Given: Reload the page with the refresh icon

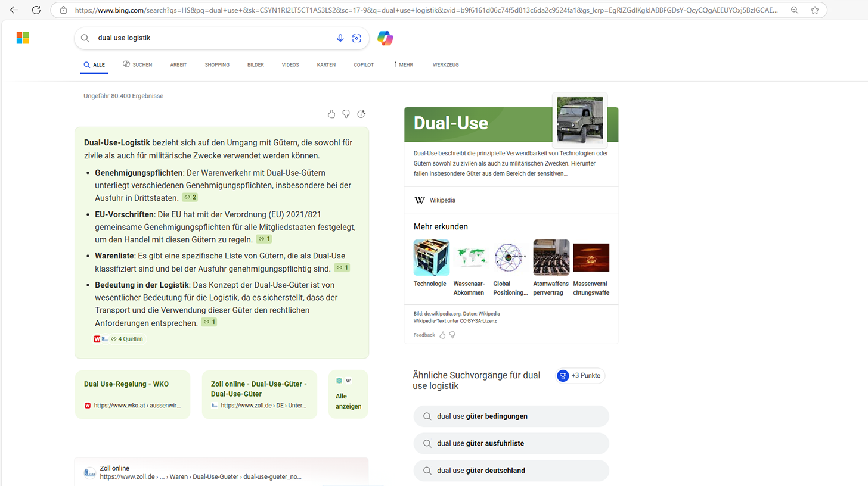Looking at the screenshot, I should click(x=37, y=10).
